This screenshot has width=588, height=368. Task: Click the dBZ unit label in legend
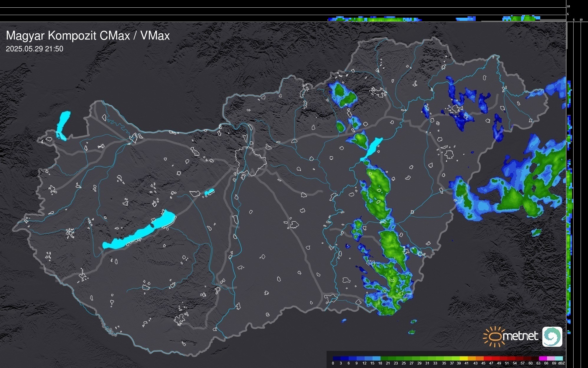point(561,363)
